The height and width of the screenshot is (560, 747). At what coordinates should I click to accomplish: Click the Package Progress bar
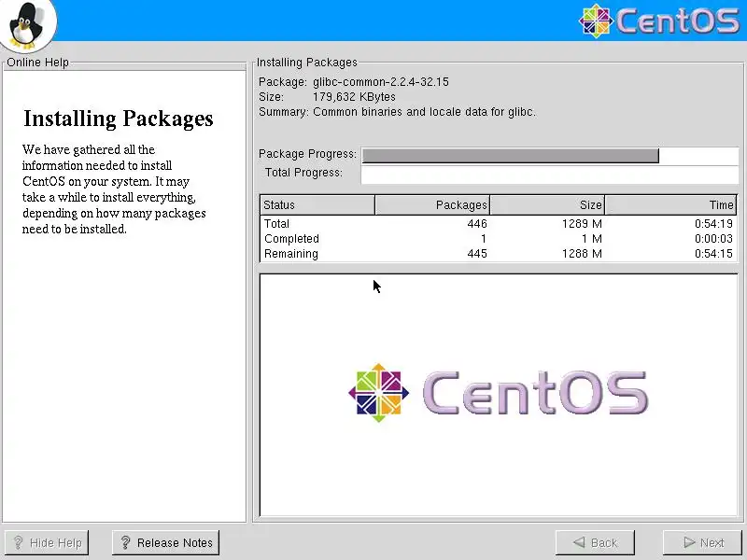point(550,155)
